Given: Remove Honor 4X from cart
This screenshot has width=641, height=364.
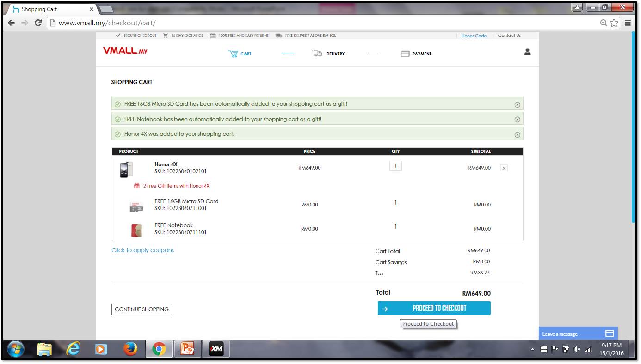Looking at the screenshot, I should [504, 168].
